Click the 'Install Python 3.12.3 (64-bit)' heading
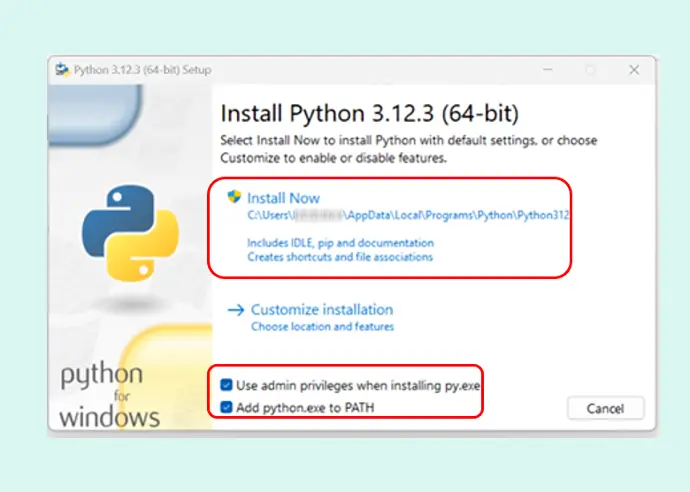The height and width of the screenshot is (492, 690). coord(370,114)
